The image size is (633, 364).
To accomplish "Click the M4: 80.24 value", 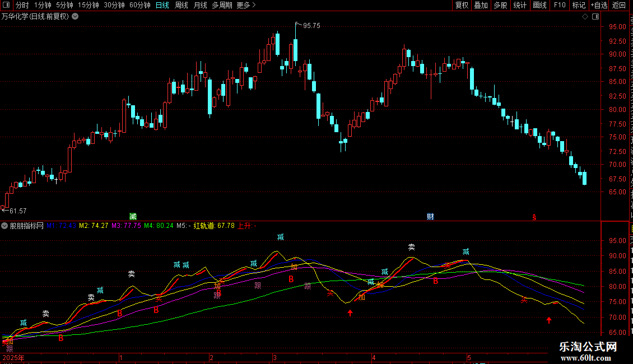I will (x=159, y=226).
